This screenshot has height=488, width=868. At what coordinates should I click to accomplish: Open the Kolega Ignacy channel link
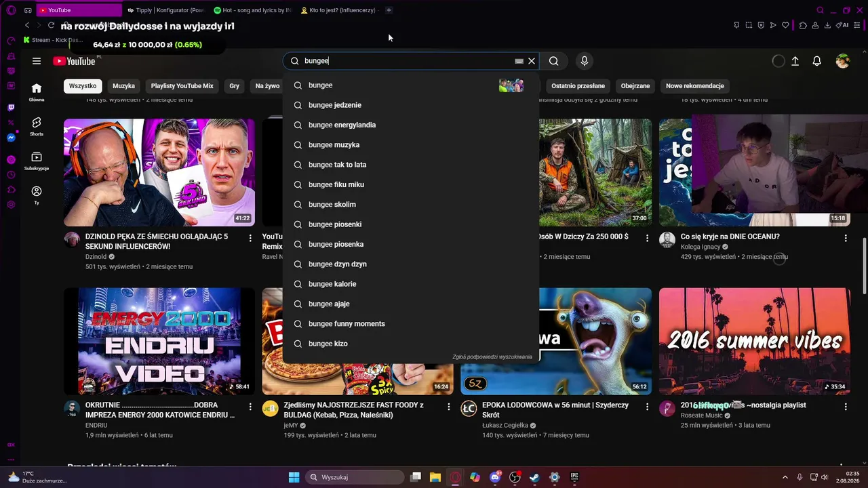pos(700,247)
